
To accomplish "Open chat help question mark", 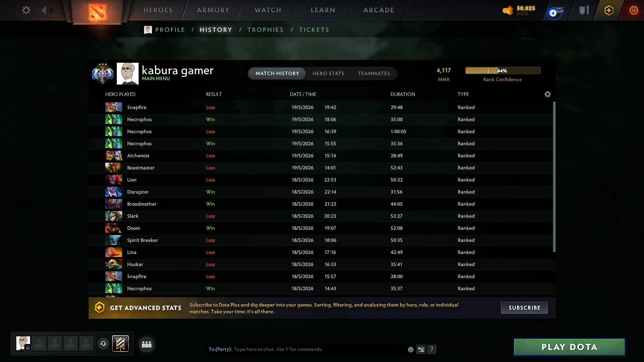I will (432, 349).
